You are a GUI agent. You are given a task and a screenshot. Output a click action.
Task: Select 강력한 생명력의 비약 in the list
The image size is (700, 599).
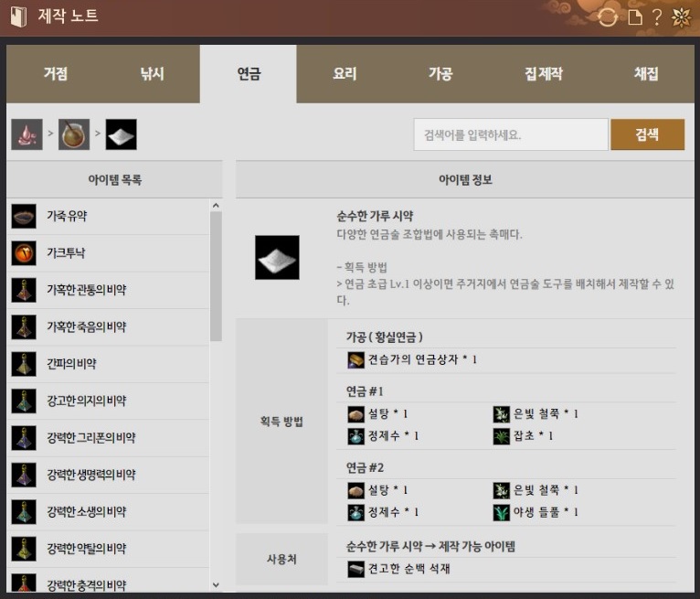coord(108,475)
